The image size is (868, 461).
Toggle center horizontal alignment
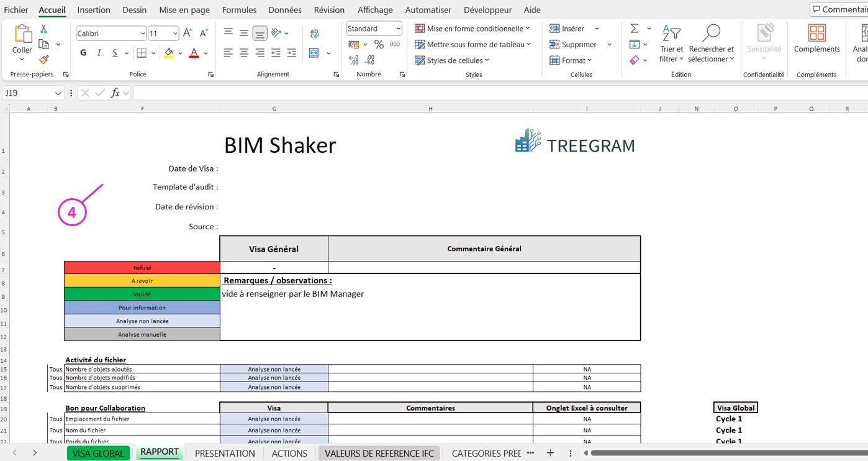[244, 53]
